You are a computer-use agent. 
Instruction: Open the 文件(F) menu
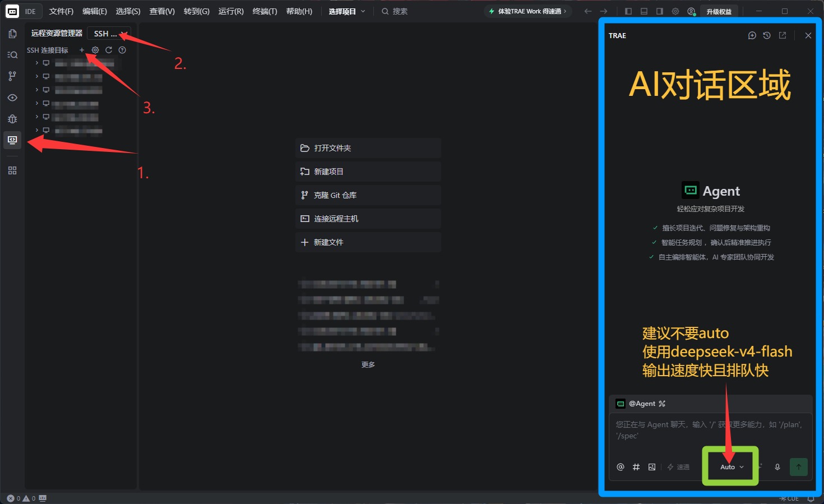point(61,11)
